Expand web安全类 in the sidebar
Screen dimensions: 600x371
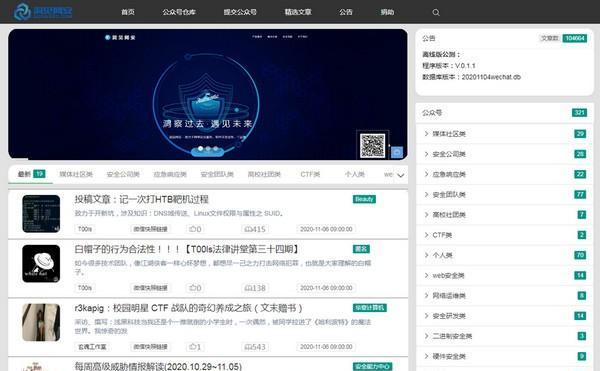pyautogui.click(x=505, y=275)
